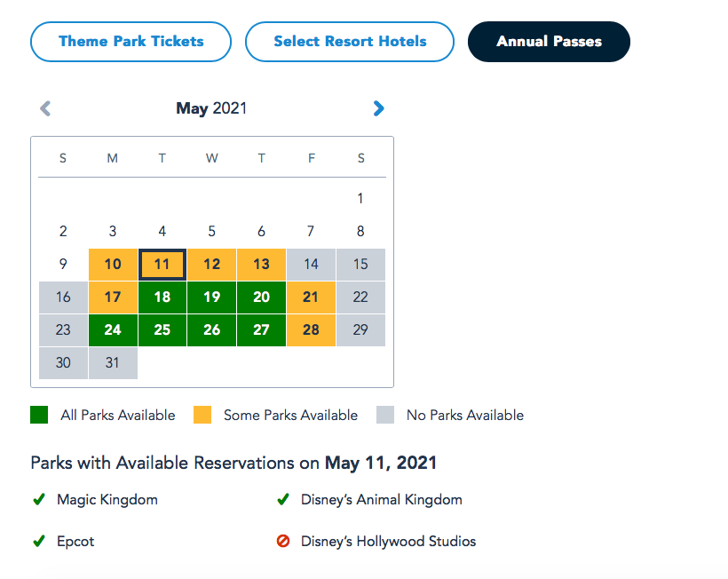Select May 10 on the calendar

click(113, 265)
